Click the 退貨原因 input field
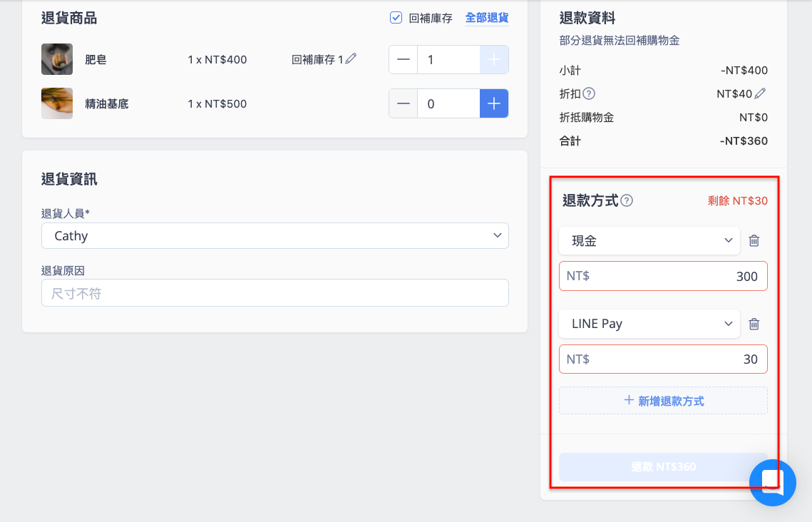812x522 pixels. pos(275,293)
